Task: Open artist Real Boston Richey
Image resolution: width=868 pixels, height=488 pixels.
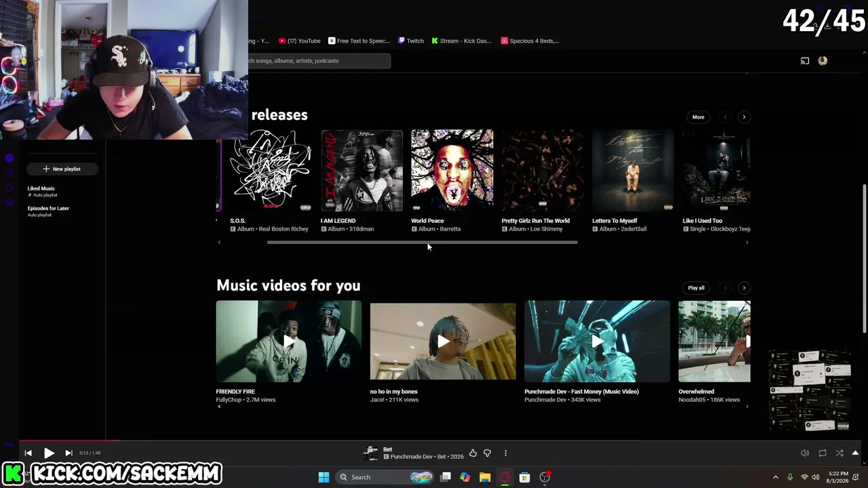Action: [x=283, y=229]
